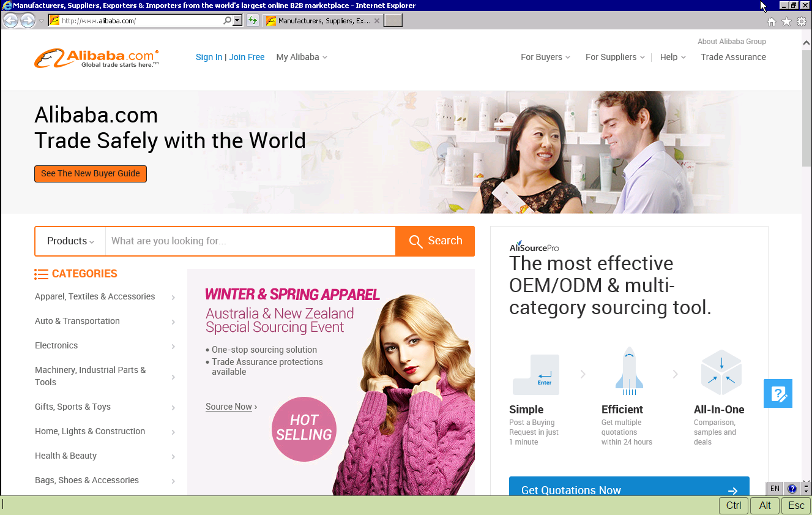Viewport: 812px width, 515px height.
Task: Expand arrow next to Machinery, Industrial Parts
Action: point(173,377)
